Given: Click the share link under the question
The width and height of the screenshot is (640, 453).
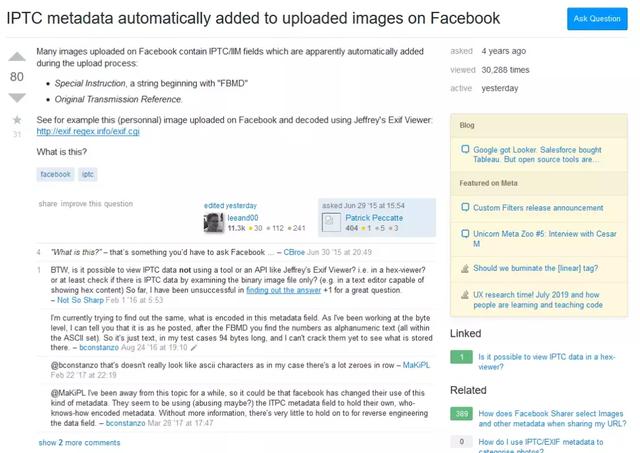Looking at the screenshot, I should tap(48, 203).
